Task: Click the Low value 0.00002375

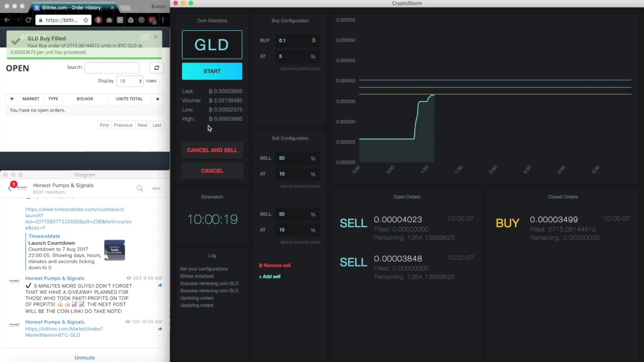Action: (x=225, y=110)
